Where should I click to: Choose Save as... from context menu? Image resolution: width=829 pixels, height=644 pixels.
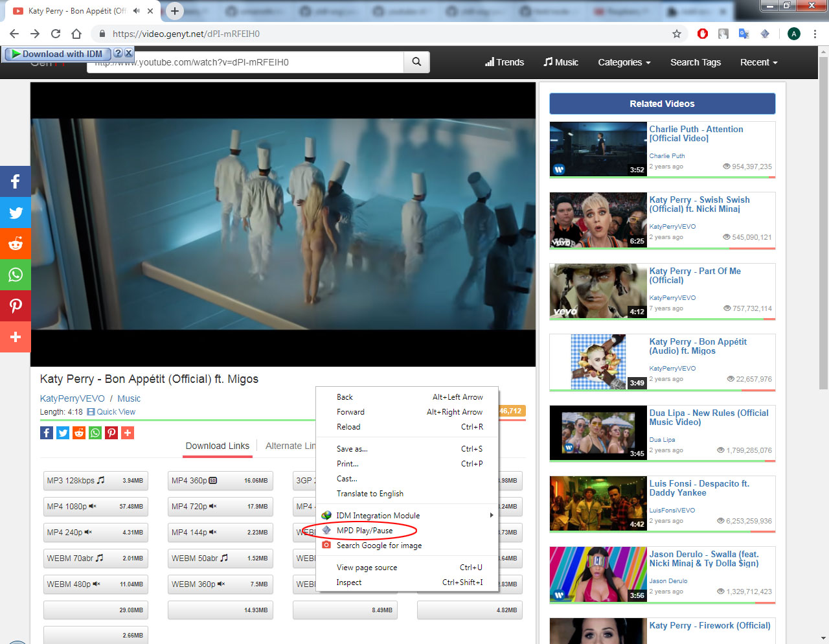click(x=407, y=449)
